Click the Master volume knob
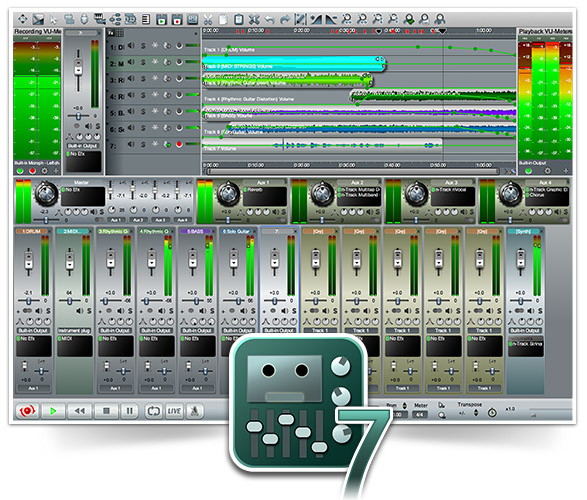 pos(46,193)
